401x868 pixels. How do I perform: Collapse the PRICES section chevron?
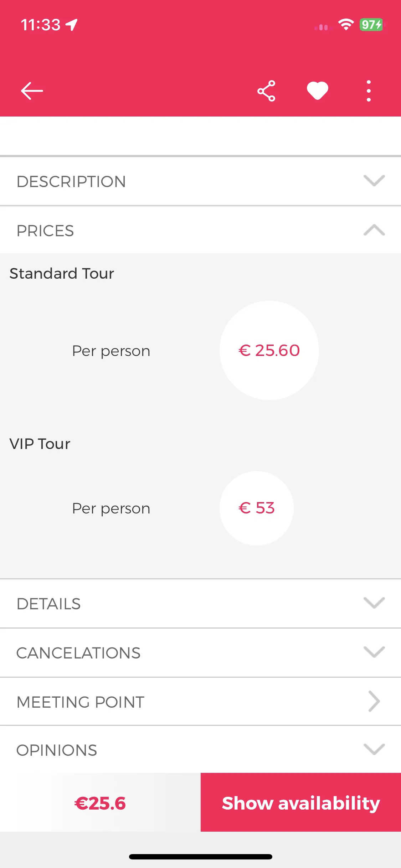374,230
